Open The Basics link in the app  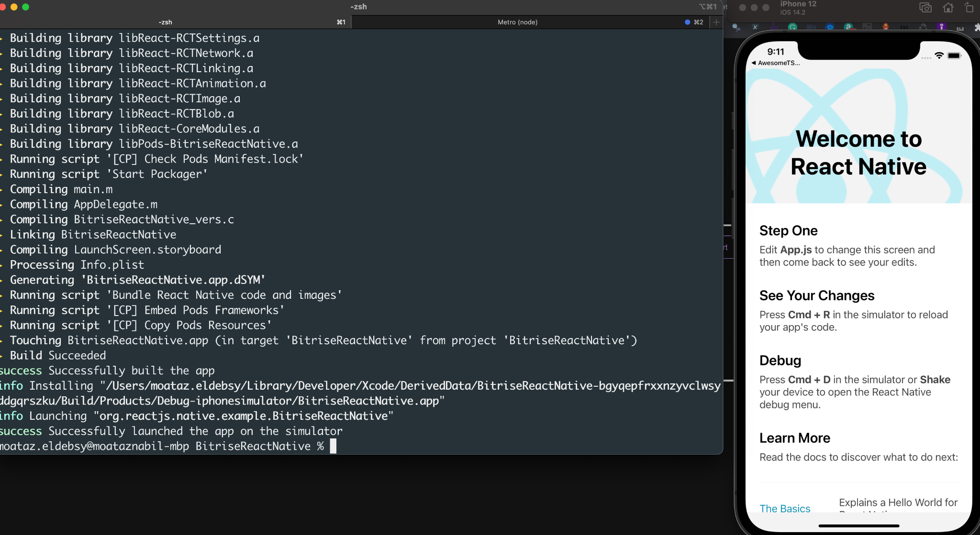coord(785,508)
